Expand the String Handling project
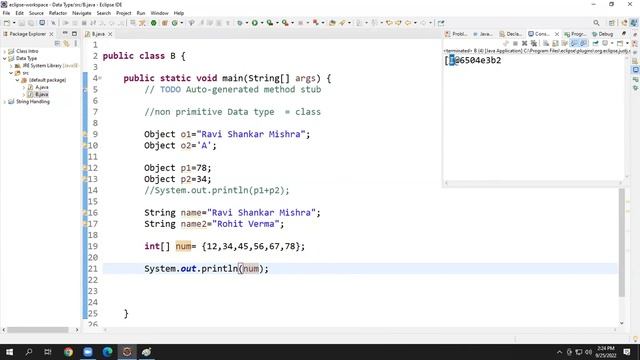Screen dimensions: 640x360 tap(4, 102)
